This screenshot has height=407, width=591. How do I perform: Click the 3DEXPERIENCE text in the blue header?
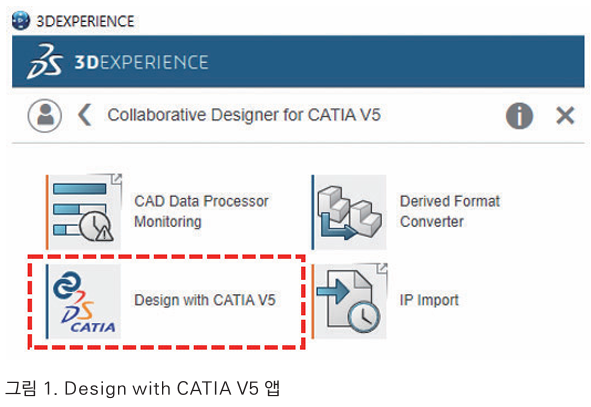pyautogui.click(x=141, y=62)
